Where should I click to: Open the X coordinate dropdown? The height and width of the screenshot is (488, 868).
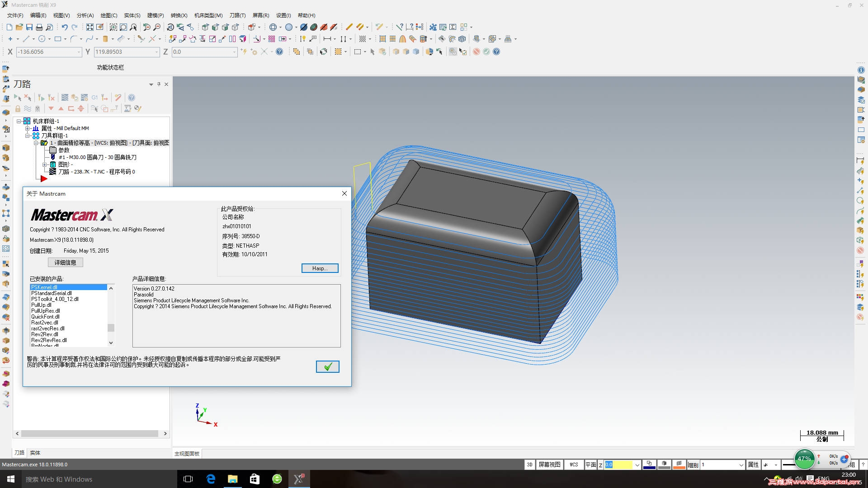79,52
